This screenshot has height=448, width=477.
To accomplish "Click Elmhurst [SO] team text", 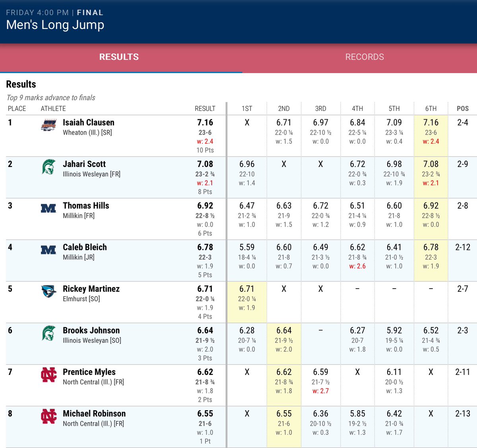I will coord(81,299).
